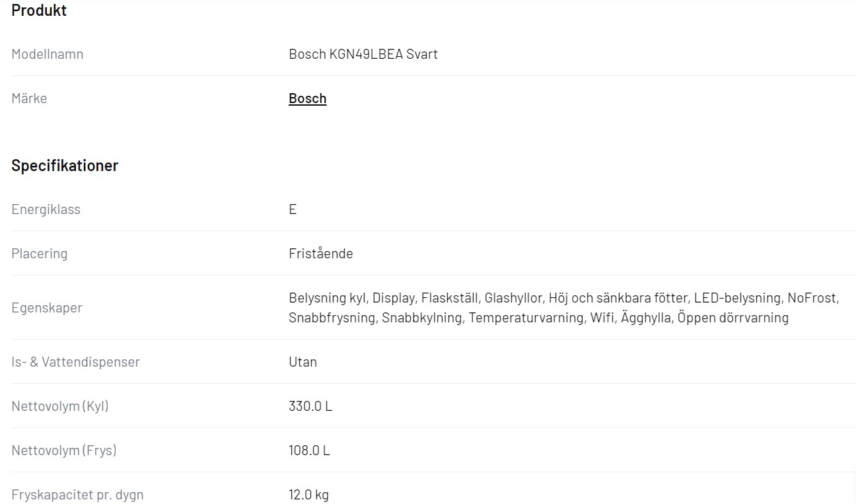This screenshot has width=856, height=504.
Task: Click the 108.0 L value
Action: point(309,450)
